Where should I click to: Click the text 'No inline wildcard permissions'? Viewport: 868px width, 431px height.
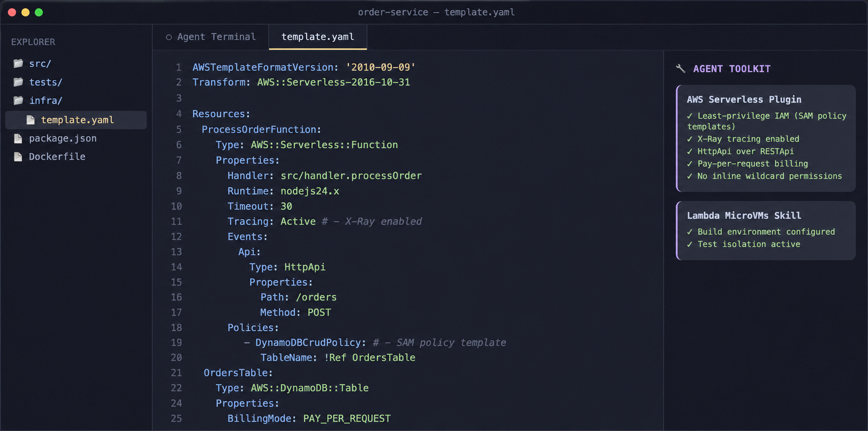coord(769,176)
